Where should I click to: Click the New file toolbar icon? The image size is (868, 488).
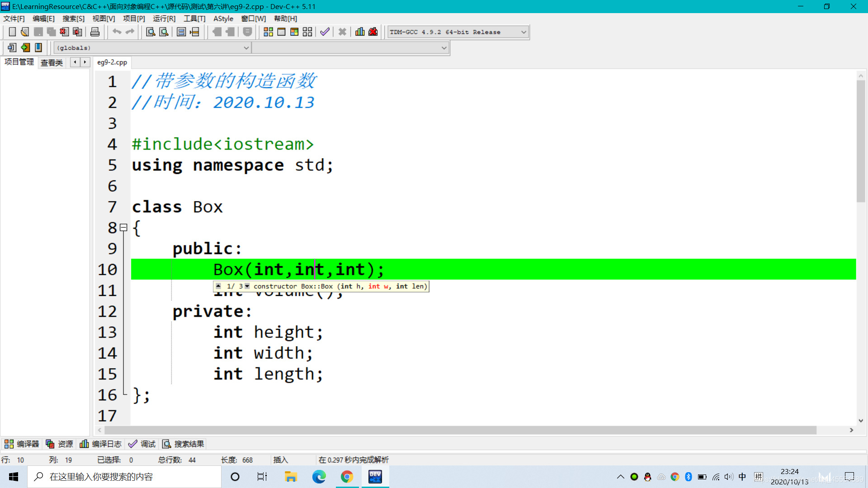pos(12,32)
